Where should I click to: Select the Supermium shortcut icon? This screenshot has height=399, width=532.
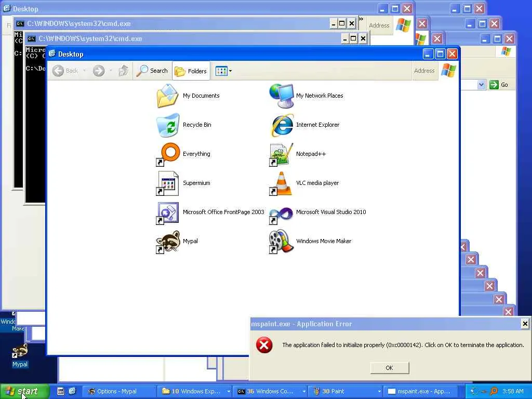(x=168, y=183)
